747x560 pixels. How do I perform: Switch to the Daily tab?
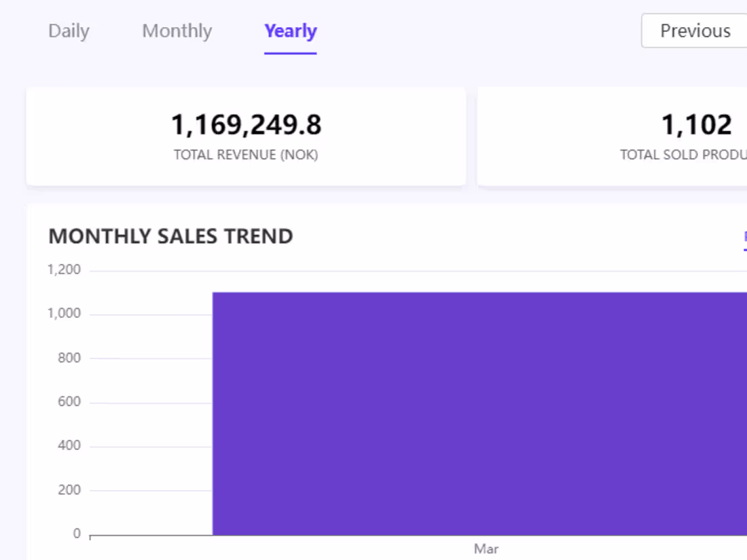(x=69, y=31)
